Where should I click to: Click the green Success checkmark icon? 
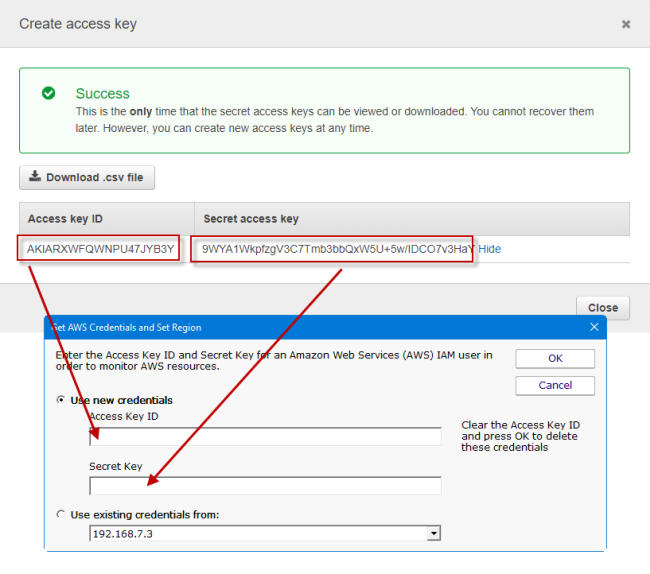[48, 93]
